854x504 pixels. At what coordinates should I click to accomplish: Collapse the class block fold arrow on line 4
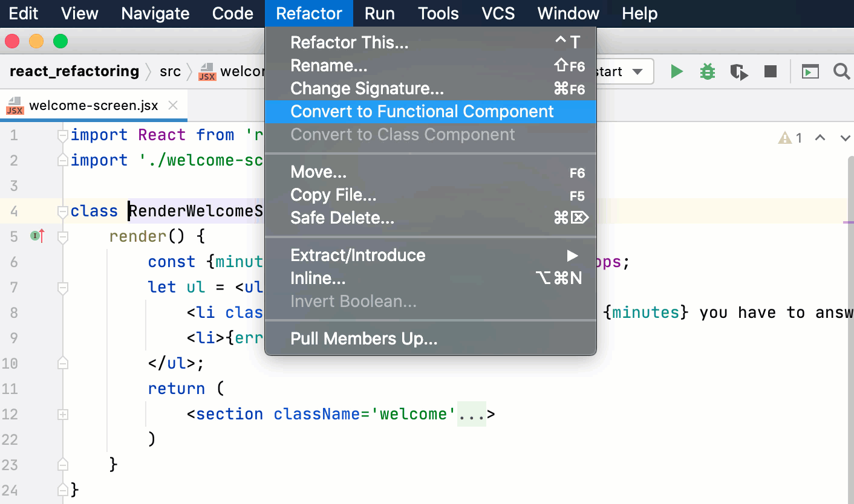pyautogui.click(x=62, y=211)
